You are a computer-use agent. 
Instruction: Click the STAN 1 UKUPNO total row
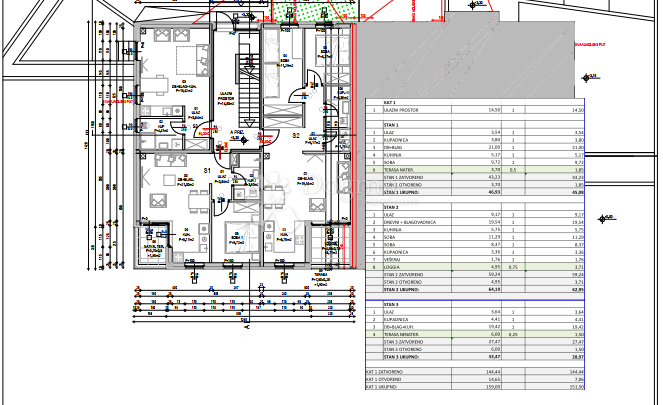point(406,191)
